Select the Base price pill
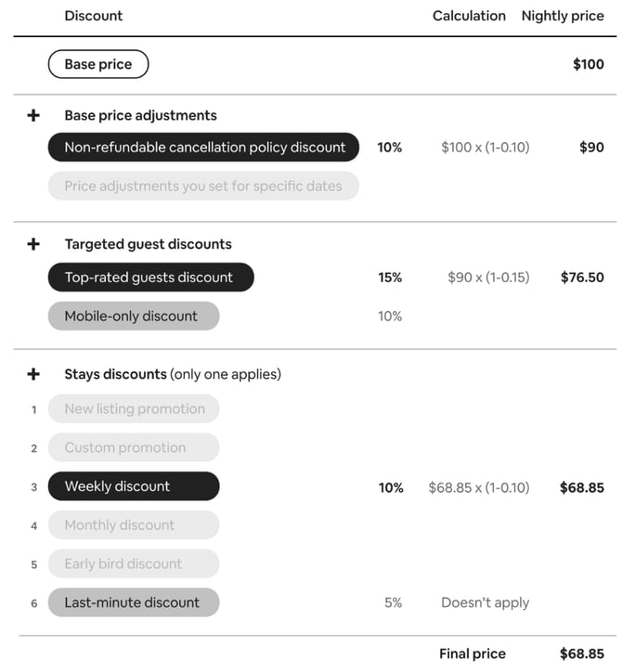 [98, 64]
